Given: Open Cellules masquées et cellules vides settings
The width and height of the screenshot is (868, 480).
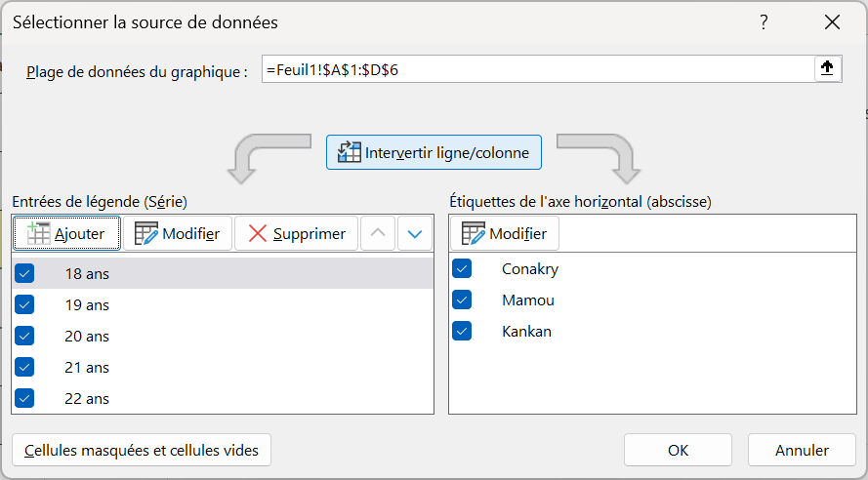Looking at the screenshot, I should [142, 451].
